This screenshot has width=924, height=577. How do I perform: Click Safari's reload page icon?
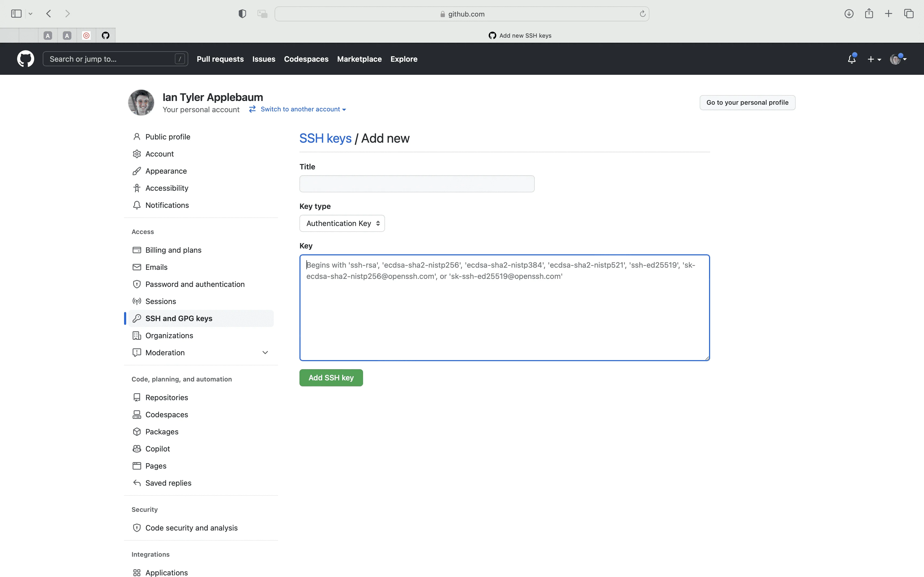coord(642,14)
